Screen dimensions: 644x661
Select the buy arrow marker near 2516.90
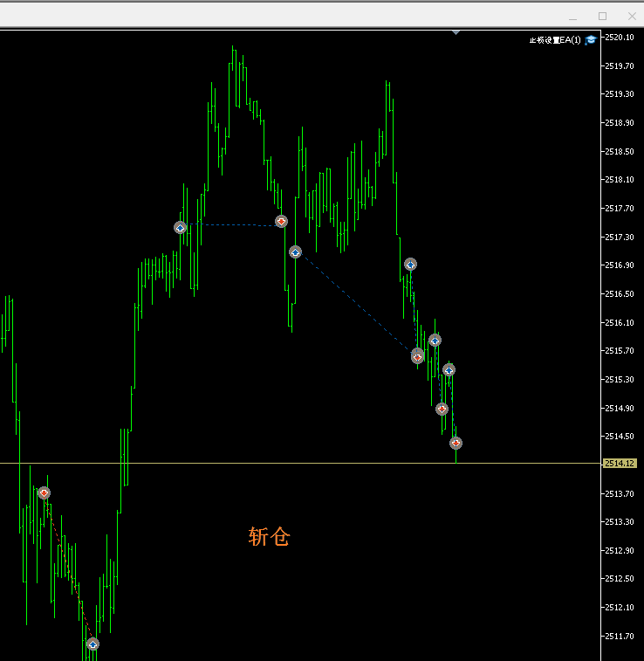coord(410,264)
